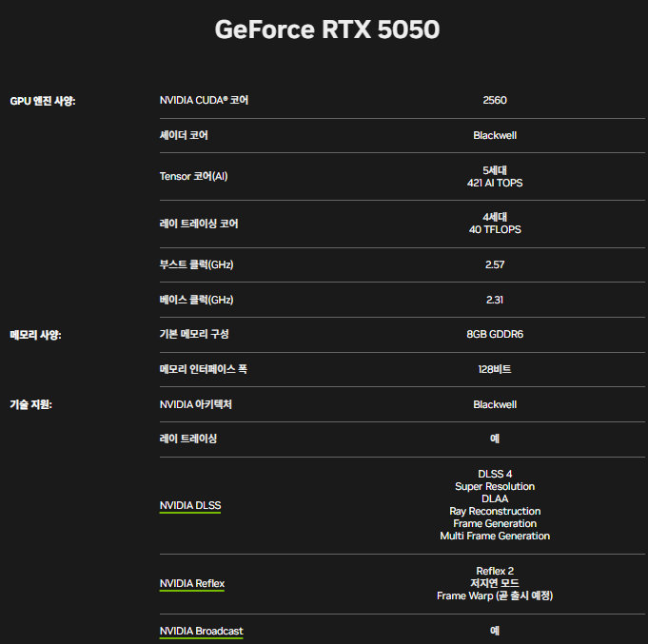
Task: Click the '예' value in 레이 트레이싱 row
Action: pyautogui.click(x=495, y=439)
